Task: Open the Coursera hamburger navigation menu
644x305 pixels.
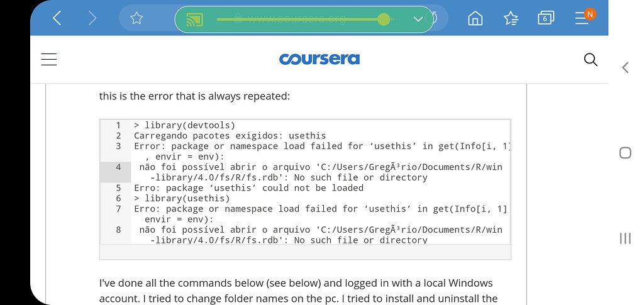Action: (x=49, y=59)
